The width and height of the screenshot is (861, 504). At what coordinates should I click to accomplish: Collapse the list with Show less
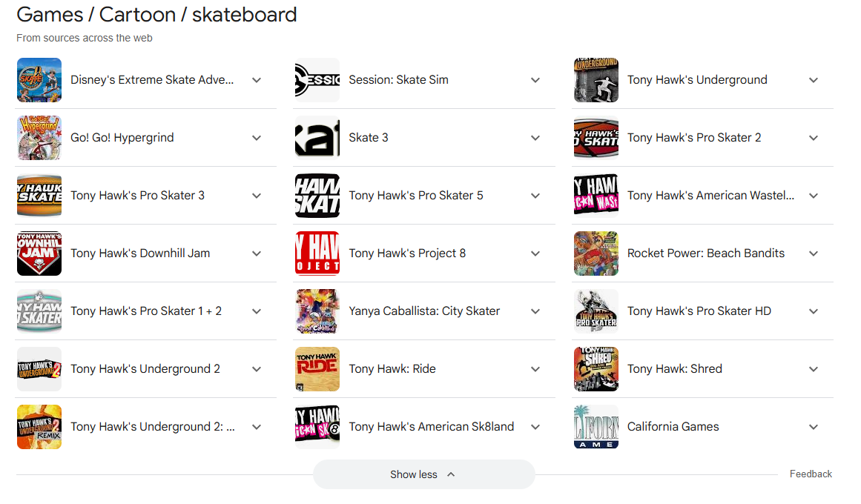pos(423,474)
